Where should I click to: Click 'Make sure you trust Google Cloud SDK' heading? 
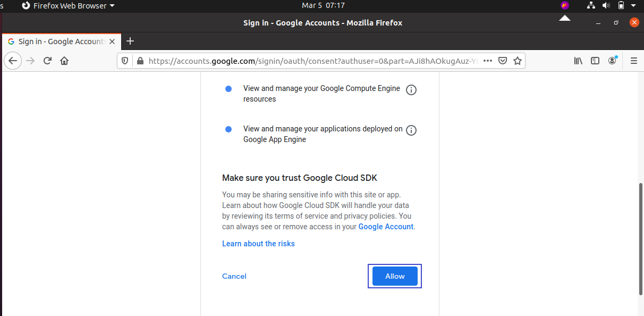click(x=300, y=178)
